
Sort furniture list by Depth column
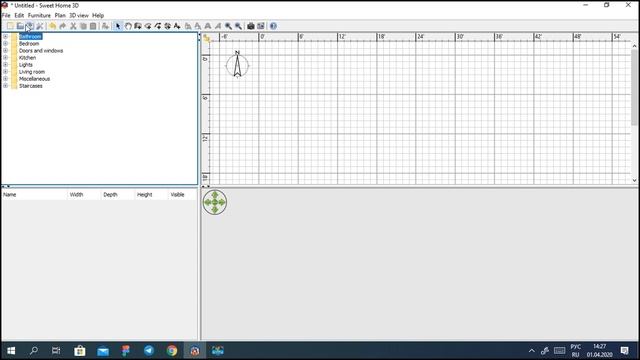click(x=118, y=195)
